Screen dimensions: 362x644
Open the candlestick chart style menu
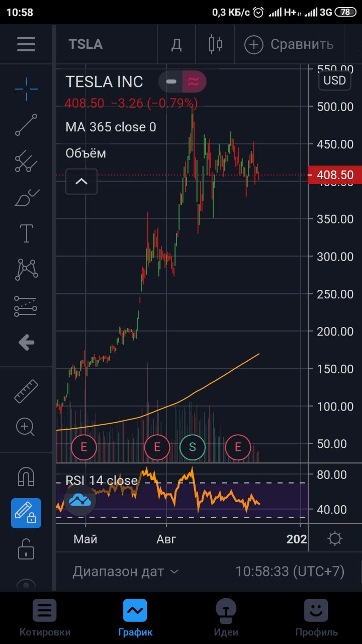216,44
